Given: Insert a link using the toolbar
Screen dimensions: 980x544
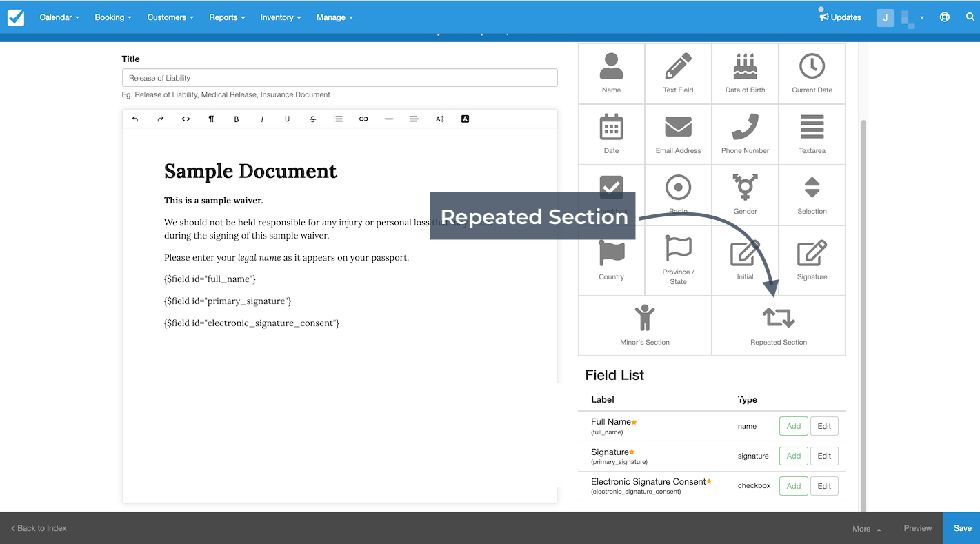Looking at the screenshot, I should point(363,119).
